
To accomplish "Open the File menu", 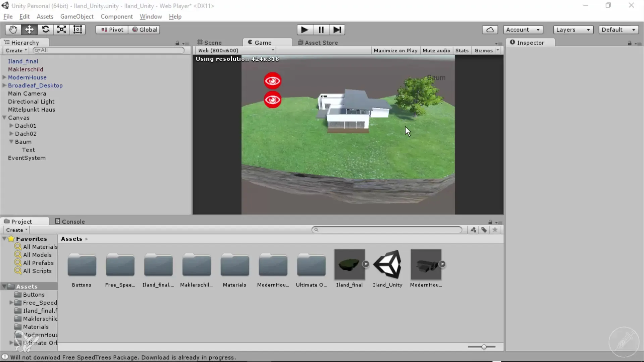I will pos(8,16).
